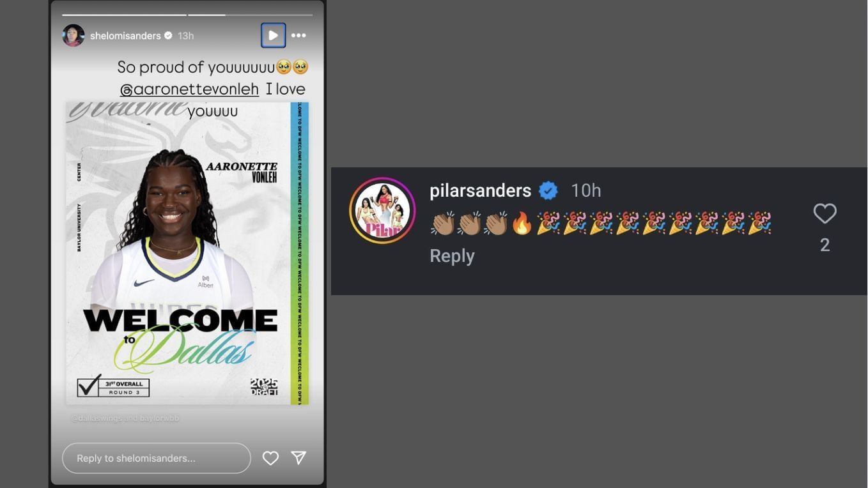Like the story with the heart icon
This screenshot has height=488, width=868.
270,458
